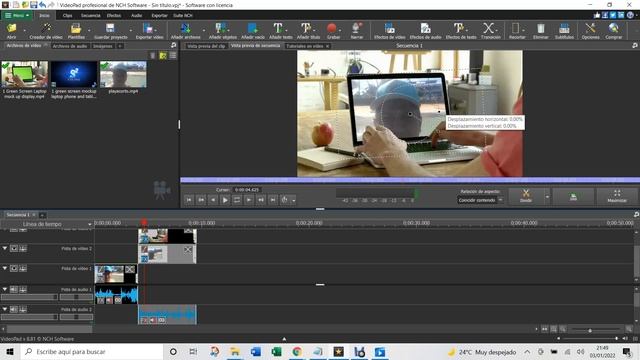Toggle visibility of Pista de vídeo 1

[x=14, y=268]
